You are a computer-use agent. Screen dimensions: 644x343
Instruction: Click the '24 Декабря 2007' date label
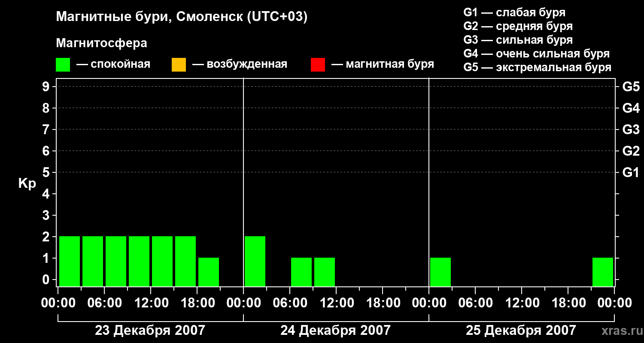pyautogui.click(x=336, y=331)
